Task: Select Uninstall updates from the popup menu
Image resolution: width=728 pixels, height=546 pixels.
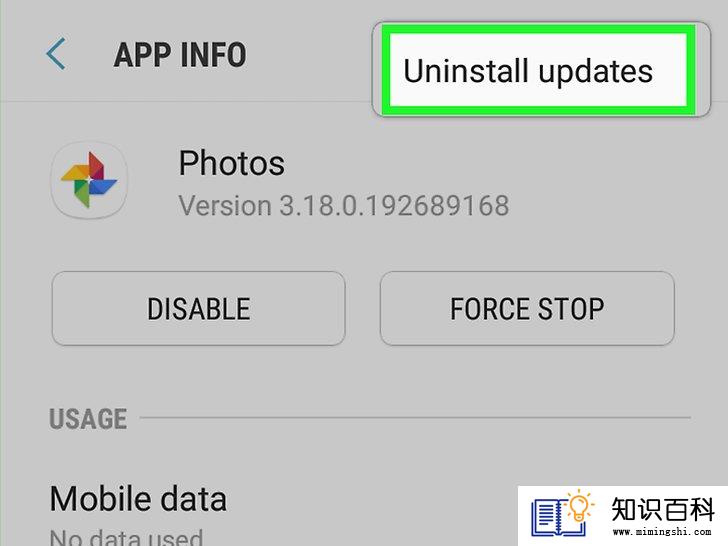Action: tap(528, 72)
